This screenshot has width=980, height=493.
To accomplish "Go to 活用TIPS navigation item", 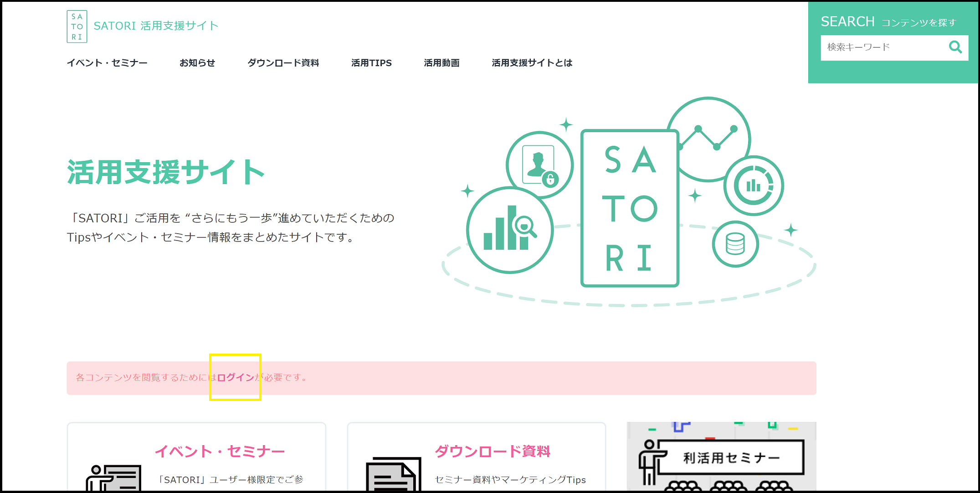I will click(x=371, y=63).
